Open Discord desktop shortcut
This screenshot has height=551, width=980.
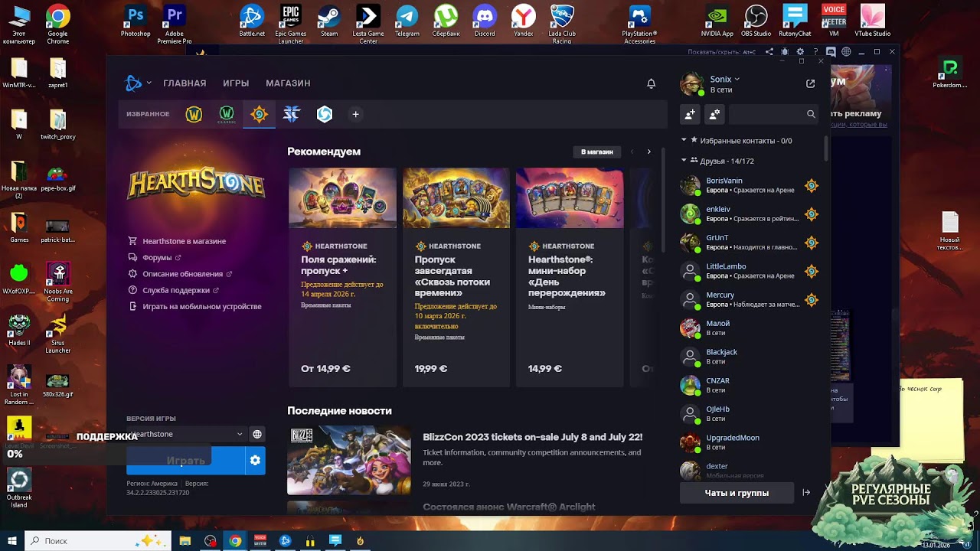point(485,21)
